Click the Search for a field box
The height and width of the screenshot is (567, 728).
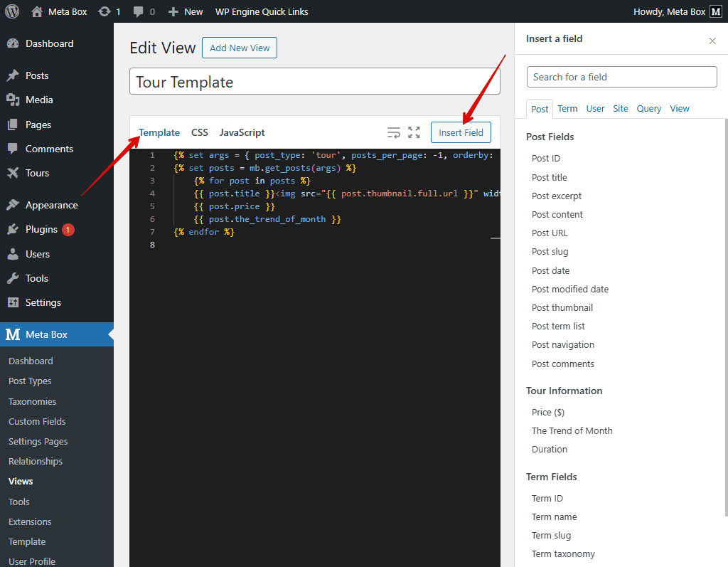(x=621, y=77)
